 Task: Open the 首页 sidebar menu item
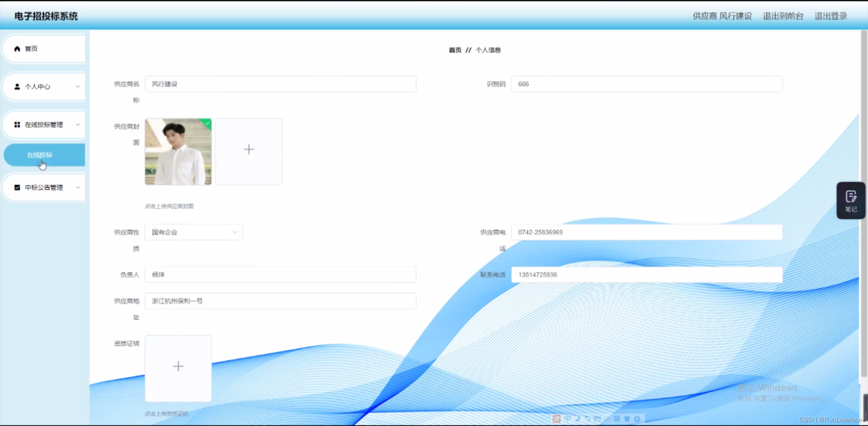pos(43,49)
